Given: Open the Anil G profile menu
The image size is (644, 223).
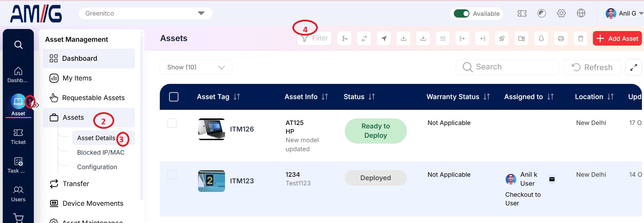Looking at the screenshot, I should tap(624, 13).
